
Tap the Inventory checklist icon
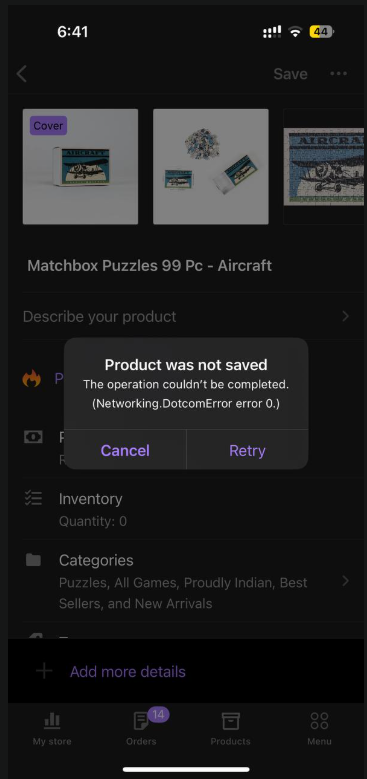pyautogui.click(x=33, y=498)
